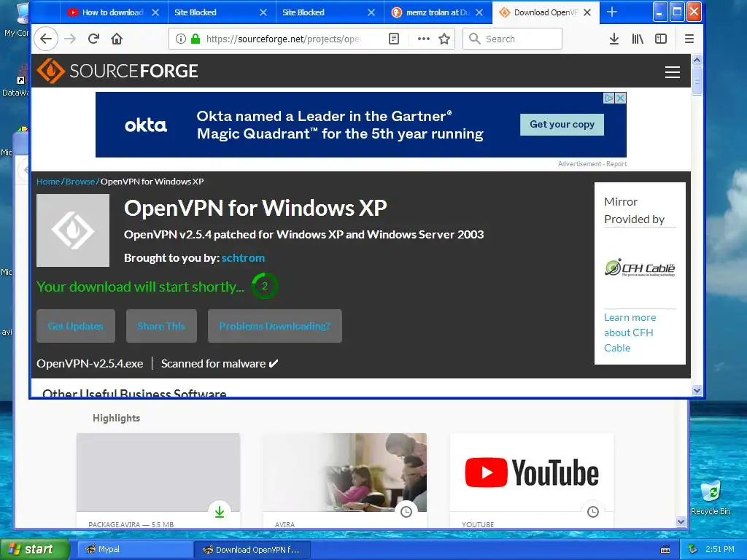The image size is (747, 560).
Task: Open the browser application hamburger menu
Action: point(689,39)
